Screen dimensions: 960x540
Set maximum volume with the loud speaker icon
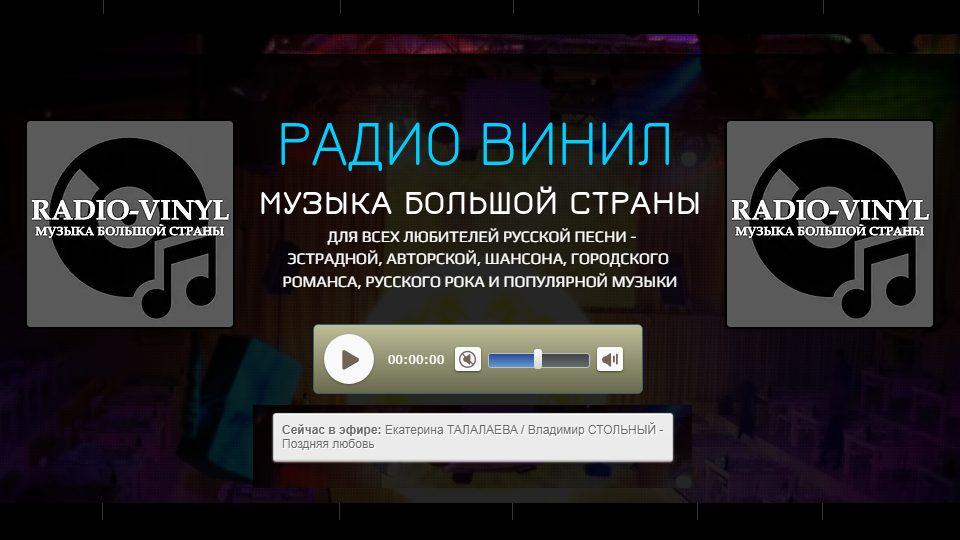[x=610, y=359]
